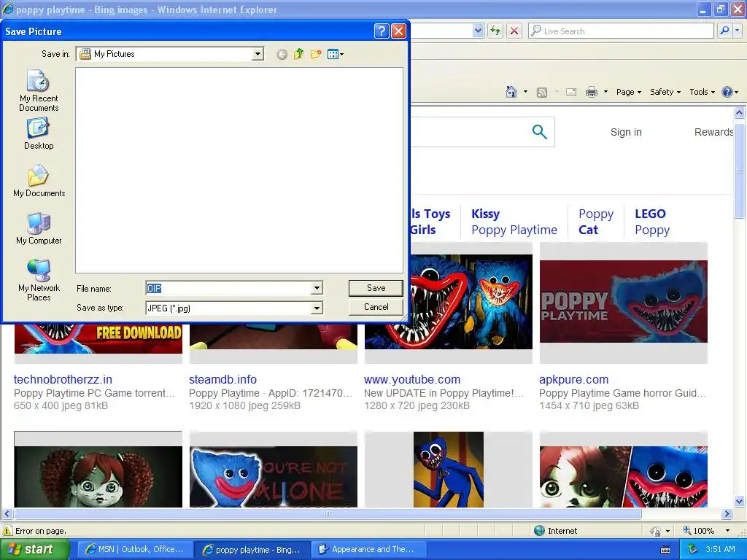Select Desktop location in Save Picture dialog
This screenshot has height=560, width=747.
pyautogui.click(x=39, y=134)
